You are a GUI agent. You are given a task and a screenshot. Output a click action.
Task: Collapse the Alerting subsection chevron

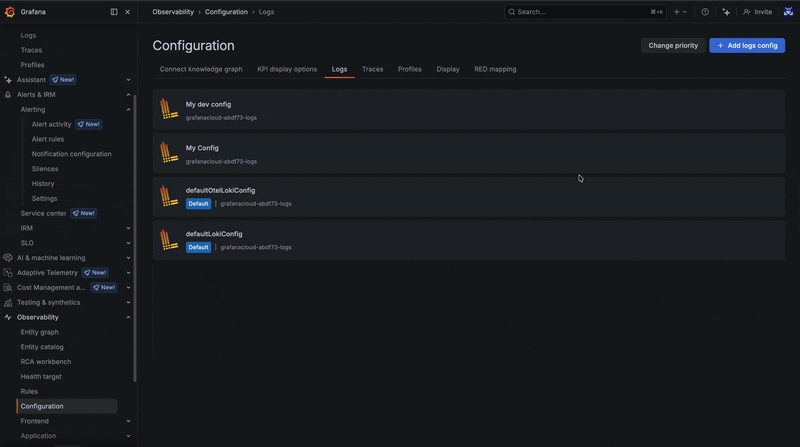(x=128, y=109)
